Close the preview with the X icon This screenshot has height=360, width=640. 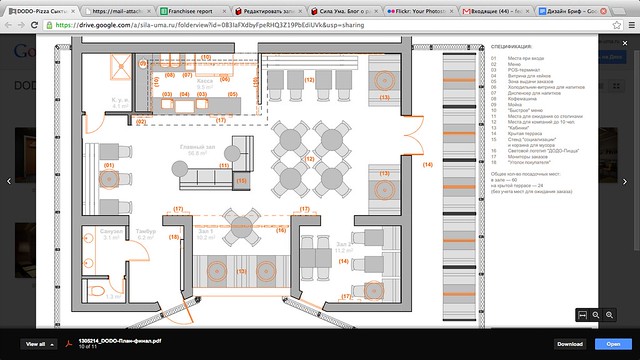[625, 43]
